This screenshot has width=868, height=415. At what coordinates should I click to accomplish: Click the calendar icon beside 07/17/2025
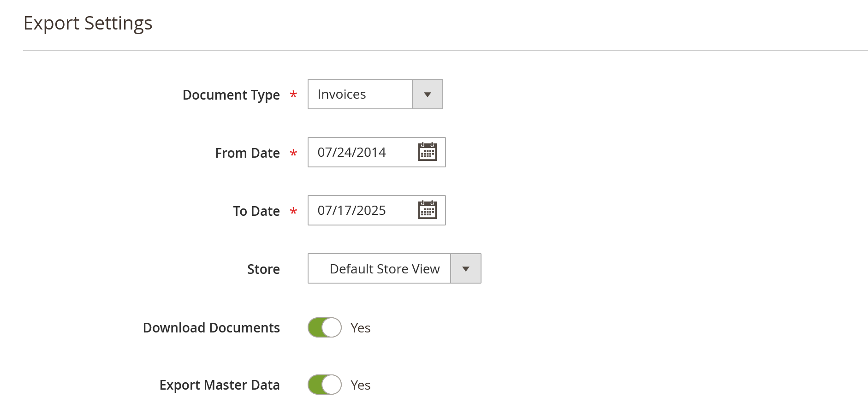427,210
